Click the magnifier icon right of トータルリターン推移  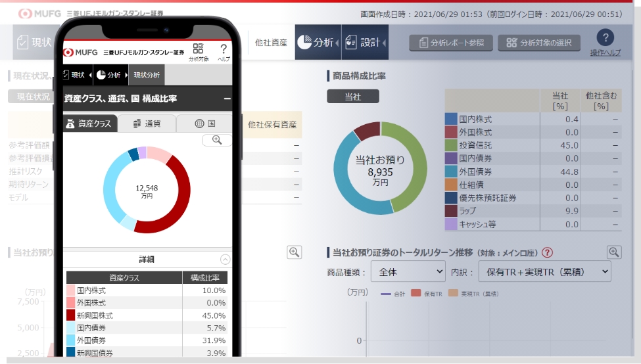click(613, 252)
